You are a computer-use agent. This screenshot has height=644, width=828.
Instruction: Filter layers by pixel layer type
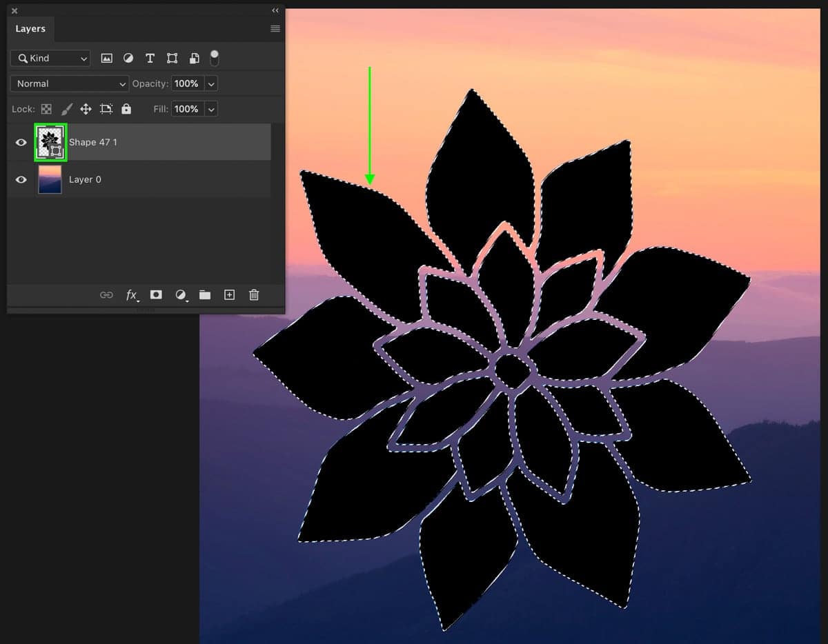point(106,59)
